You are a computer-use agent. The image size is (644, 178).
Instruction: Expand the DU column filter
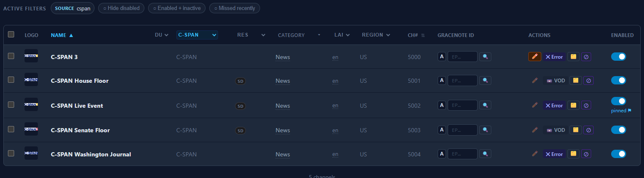[161, 35]
